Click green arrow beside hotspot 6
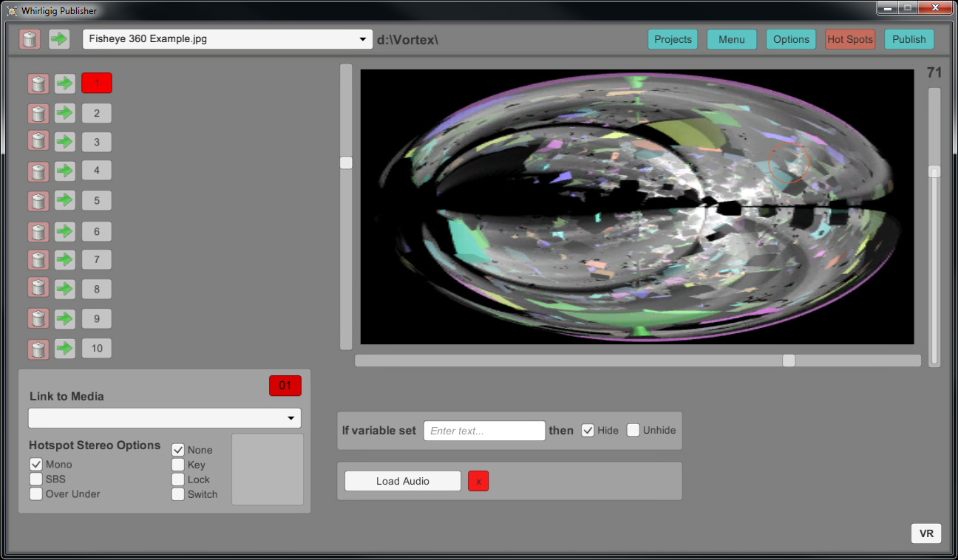The width and height of the screenshot is (958, 560). (x=65, y=231)
